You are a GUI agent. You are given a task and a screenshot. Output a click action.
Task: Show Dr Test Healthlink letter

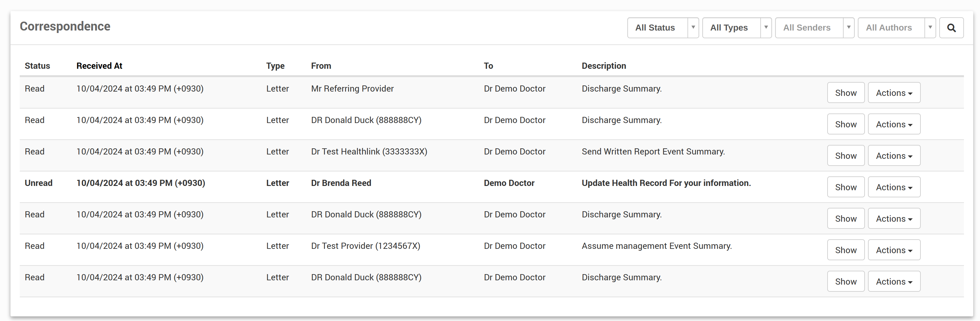coord(845,156)
